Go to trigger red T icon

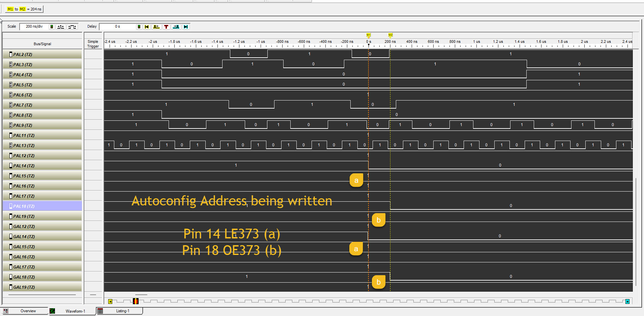click(x=166, y=27)
